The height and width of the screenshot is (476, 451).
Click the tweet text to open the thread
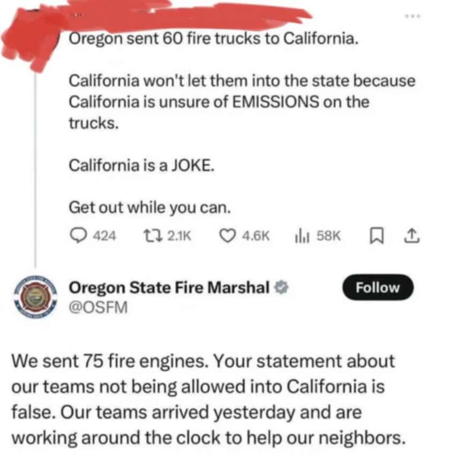click(214, 102)
